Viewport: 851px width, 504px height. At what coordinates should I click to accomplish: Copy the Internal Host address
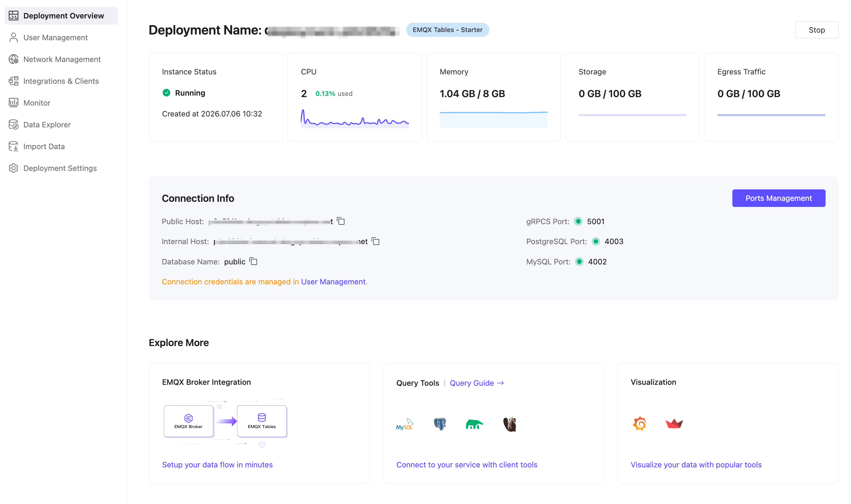pos(375,241)
